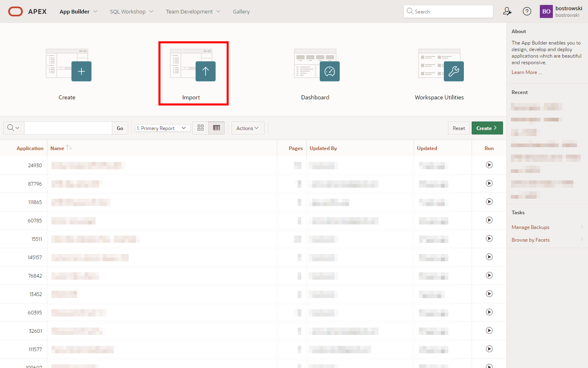Switch to View Icons grid mode
The height and width of the screenshot is (368, 588).
click(x=200, y=128)
